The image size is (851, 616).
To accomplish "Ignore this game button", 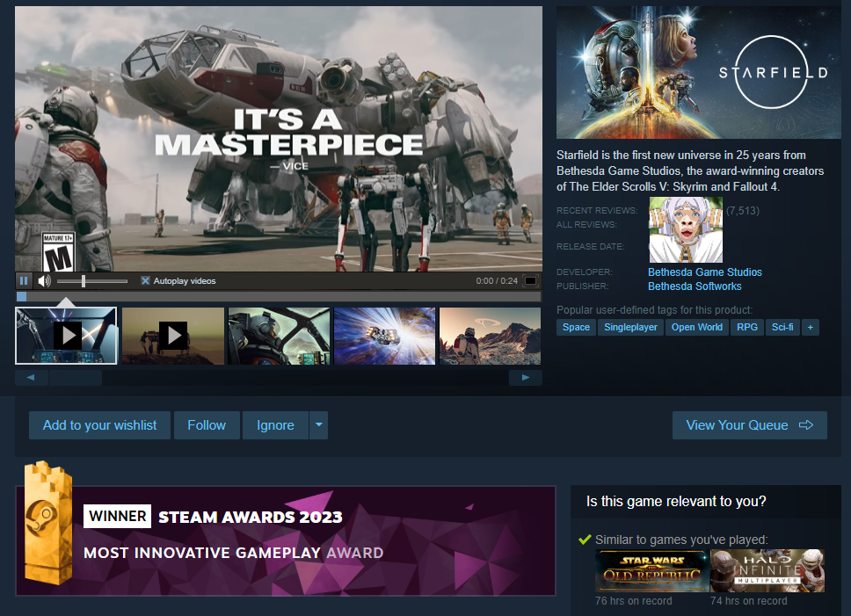I will pyautogui.click(x=275, y=425).
